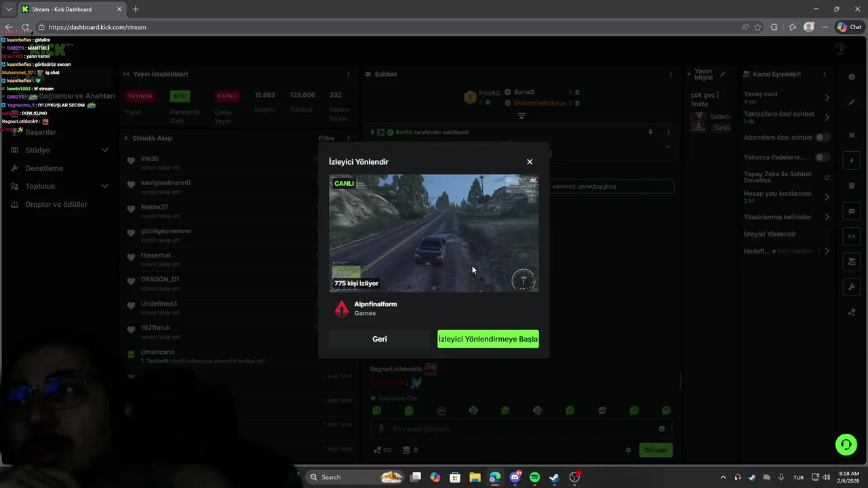This screenshot has width=868, height=488.
Task: Click the chat bubble sidebar icon
Action: [x=852, y=211]
